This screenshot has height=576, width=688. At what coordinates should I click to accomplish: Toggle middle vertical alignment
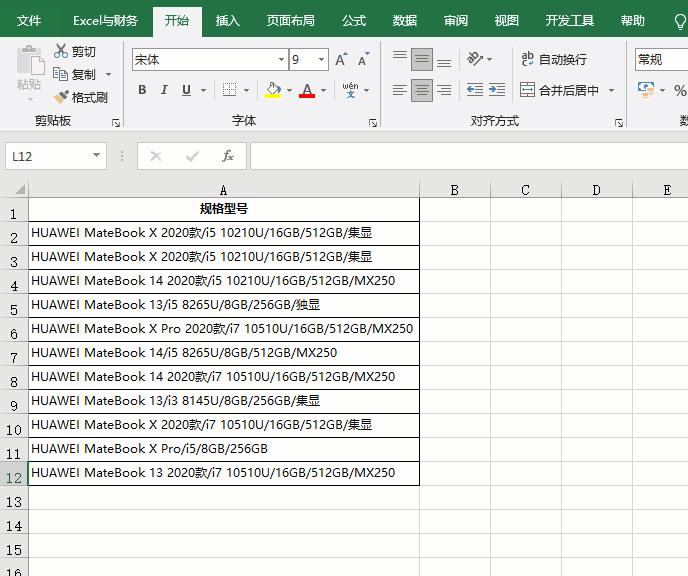(422, 59)
